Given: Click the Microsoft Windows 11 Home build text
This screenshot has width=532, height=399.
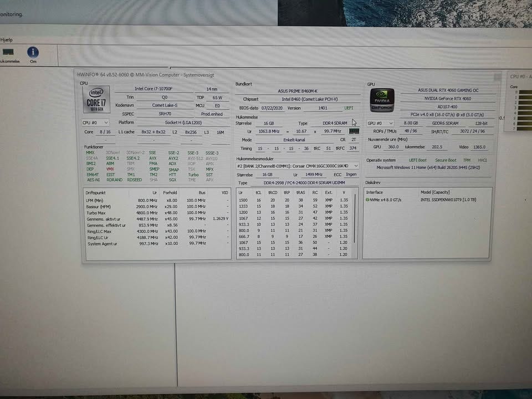Looking at the screenshot, I should (428, 167).
